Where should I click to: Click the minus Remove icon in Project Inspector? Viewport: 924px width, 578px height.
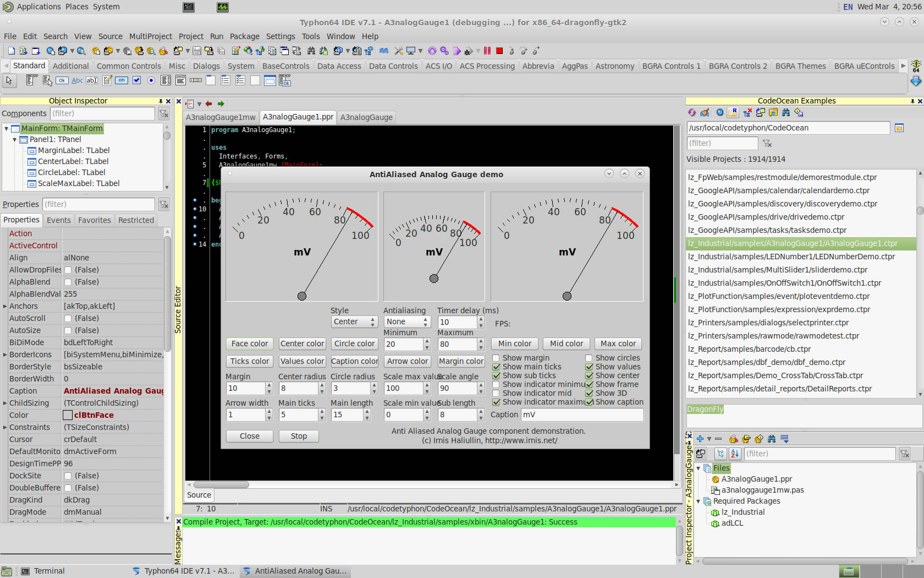(718, 439)
